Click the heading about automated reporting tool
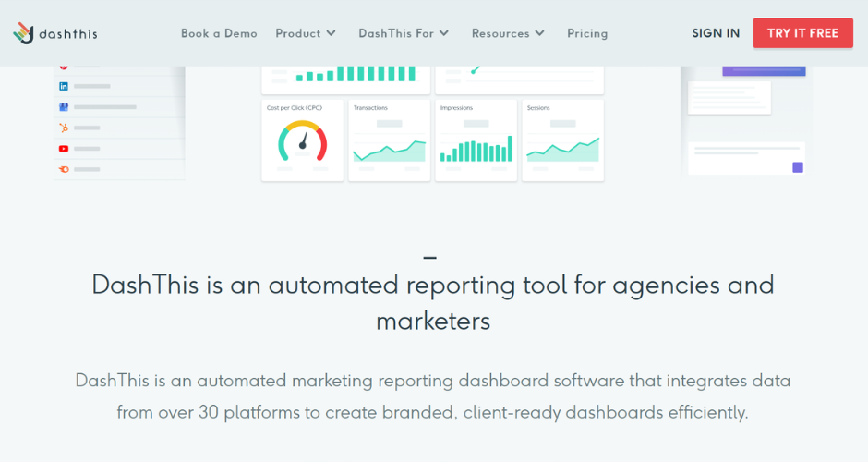This screenshot has width=868, height=462. [x=433, y=303]
